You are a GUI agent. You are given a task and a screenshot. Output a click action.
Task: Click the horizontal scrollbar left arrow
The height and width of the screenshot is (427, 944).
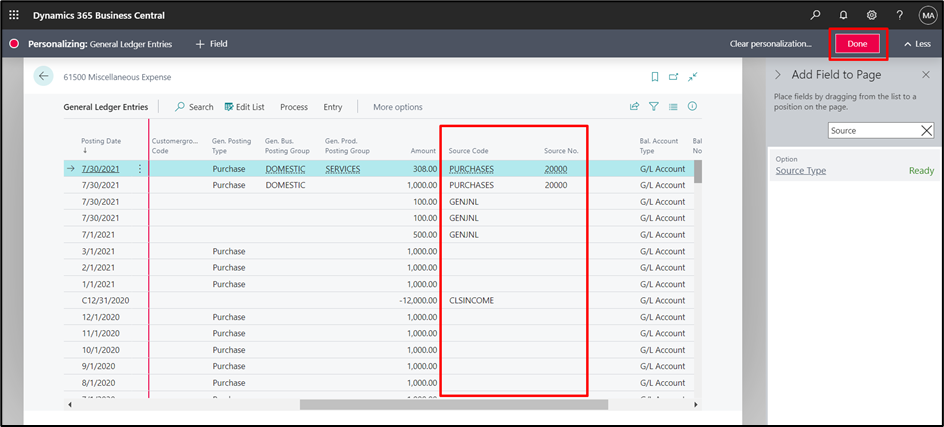pos(68,405)
